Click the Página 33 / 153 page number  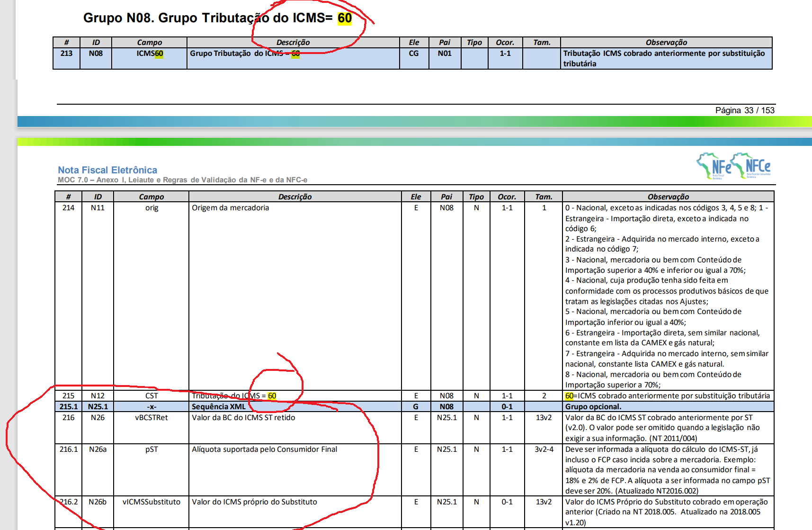click(744, 110)
